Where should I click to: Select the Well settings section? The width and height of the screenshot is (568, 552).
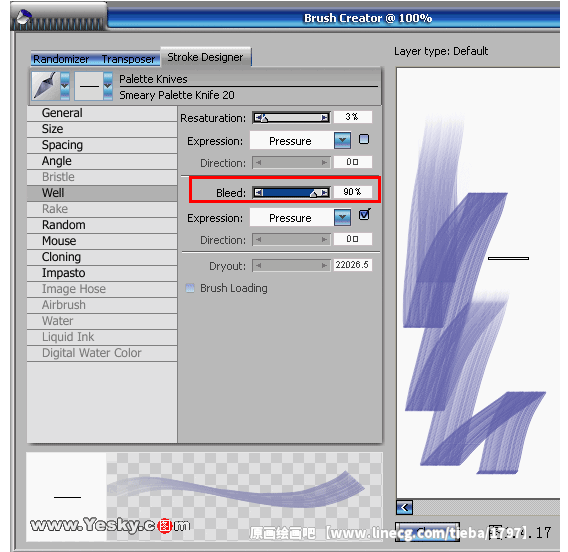[x=102, y=193]
